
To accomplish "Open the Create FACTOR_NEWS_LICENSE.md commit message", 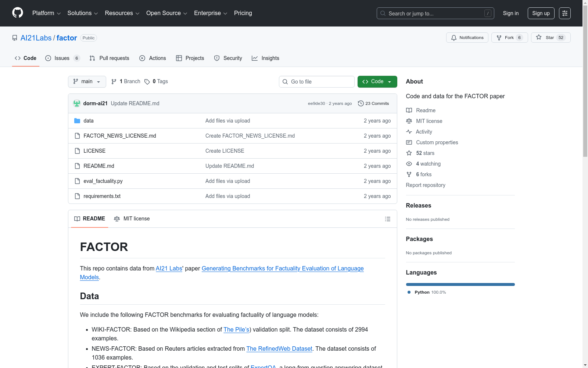I will [x=250, y=136].
